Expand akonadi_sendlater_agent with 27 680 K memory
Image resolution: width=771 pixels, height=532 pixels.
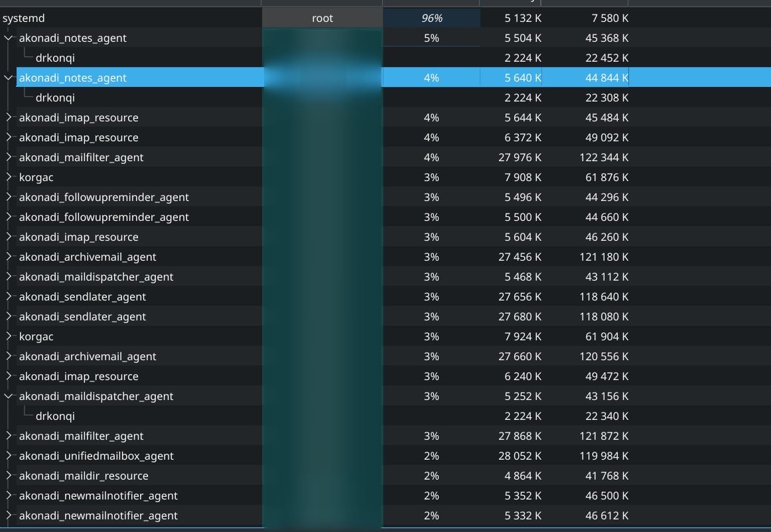pyautogui.click(x=9, y=316)
